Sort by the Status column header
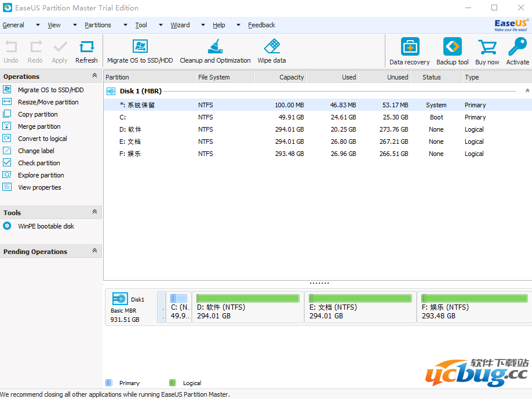 pyautogui.click(x=436, y=77)
